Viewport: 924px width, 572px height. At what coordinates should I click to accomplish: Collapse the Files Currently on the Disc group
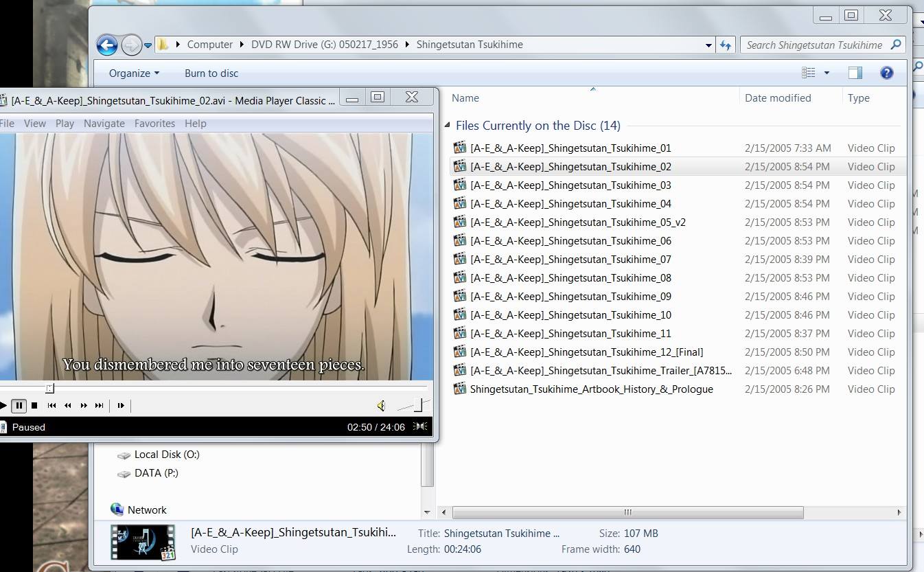click(448, 126)
